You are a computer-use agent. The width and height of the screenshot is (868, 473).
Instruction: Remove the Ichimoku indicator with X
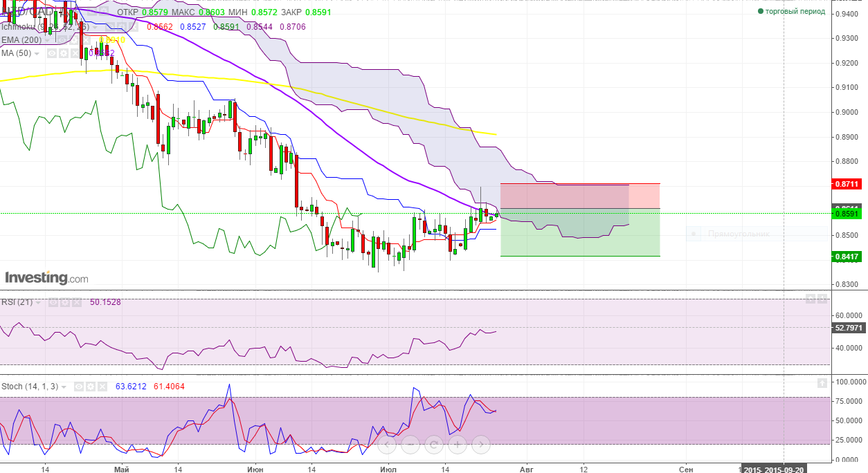pyautogui.click(x=134, y=27)
